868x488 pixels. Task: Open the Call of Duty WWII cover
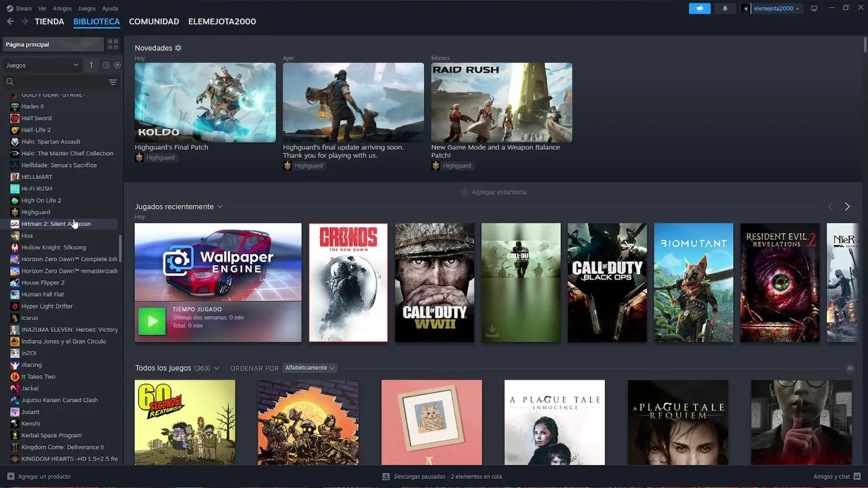(x=435, y=283)
